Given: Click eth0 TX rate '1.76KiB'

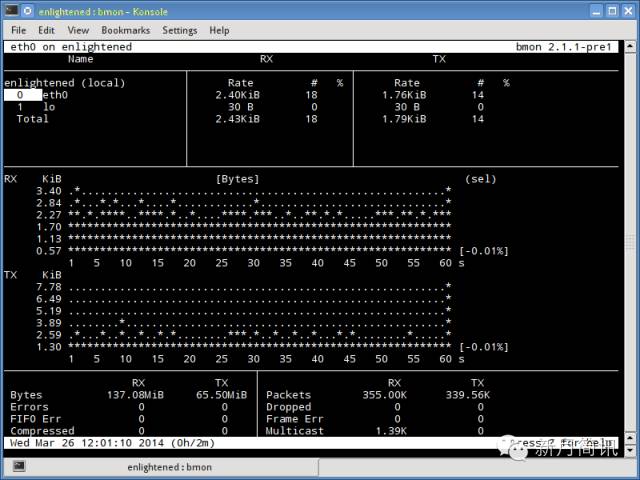Looking at the screenshot, I should click(404, 95).
